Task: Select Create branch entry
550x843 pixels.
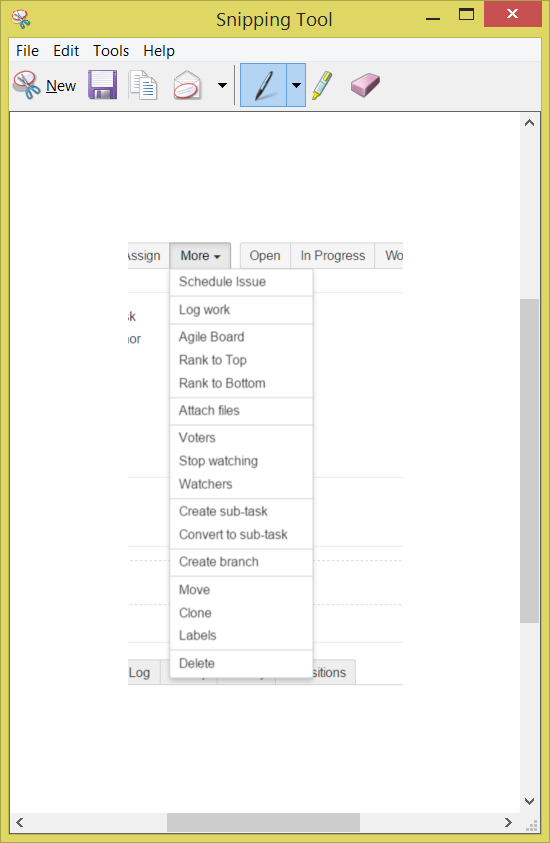Action: (241, 562)
